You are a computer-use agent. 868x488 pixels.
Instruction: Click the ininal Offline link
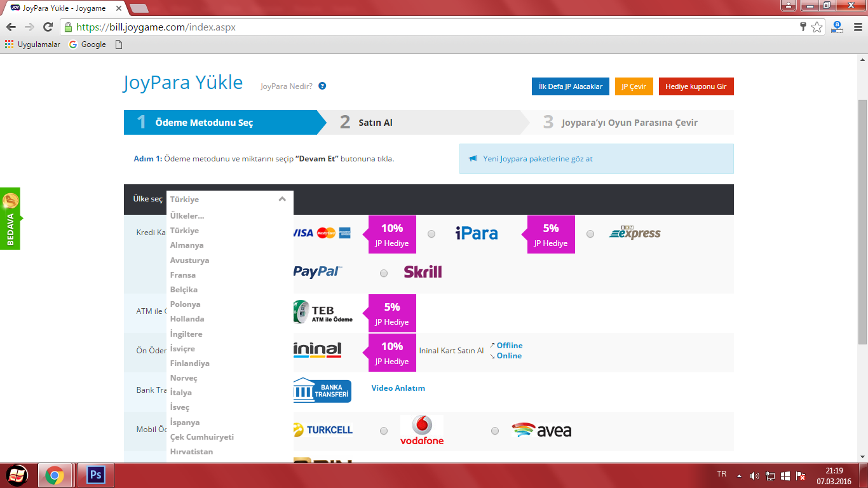[x=510, y=346]
